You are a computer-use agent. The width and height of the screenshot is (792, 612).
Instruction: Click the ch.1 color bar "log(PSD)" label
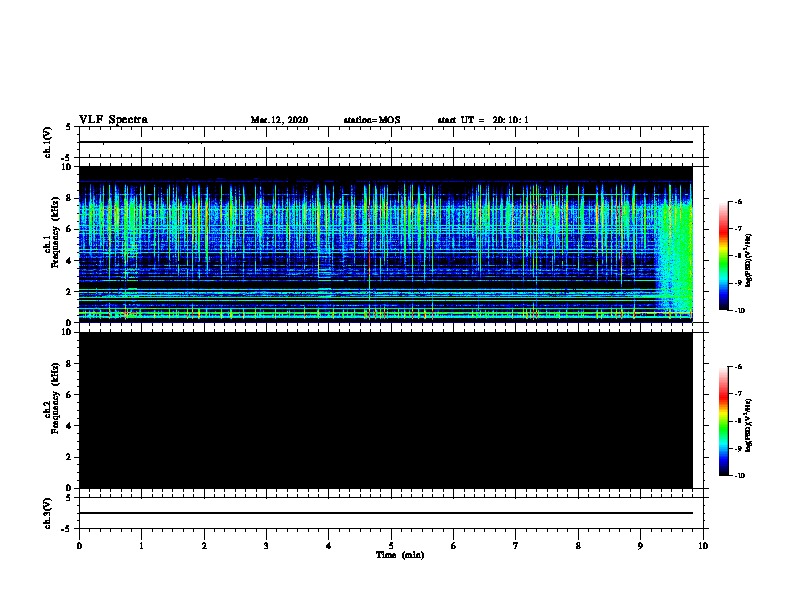748,261
